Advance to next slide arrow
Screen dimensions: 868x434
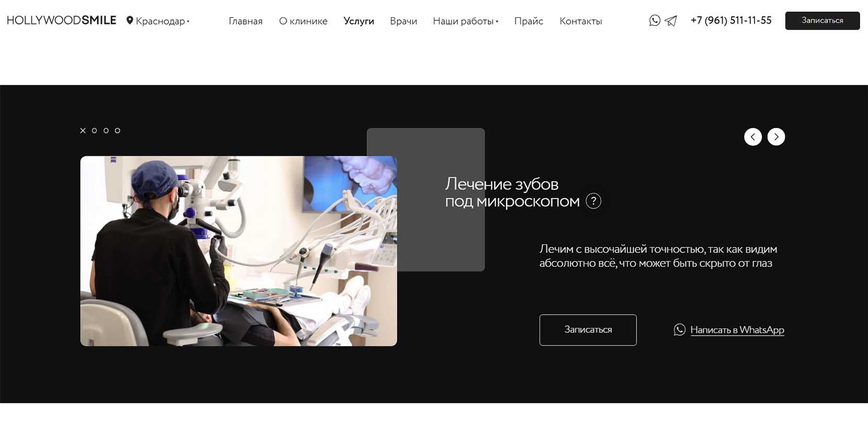pyautogui.click(x=776, y=137)
